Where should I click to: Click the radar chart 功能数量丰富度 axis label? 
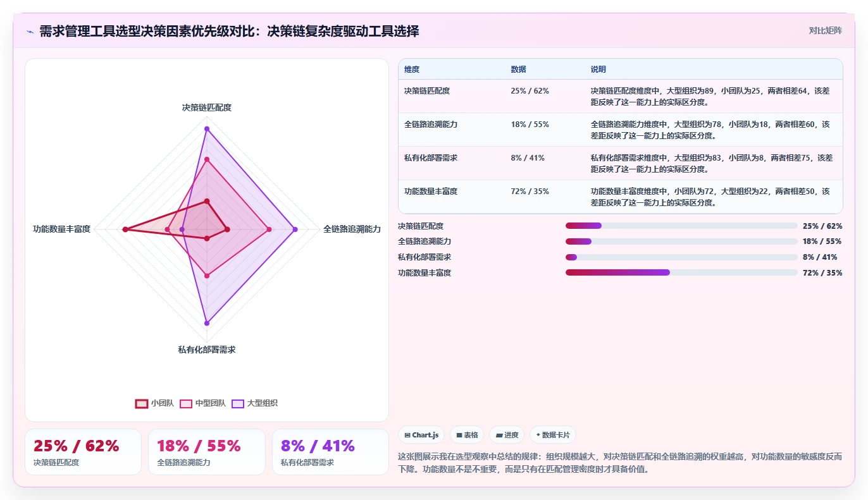click(x=62, y=229)
